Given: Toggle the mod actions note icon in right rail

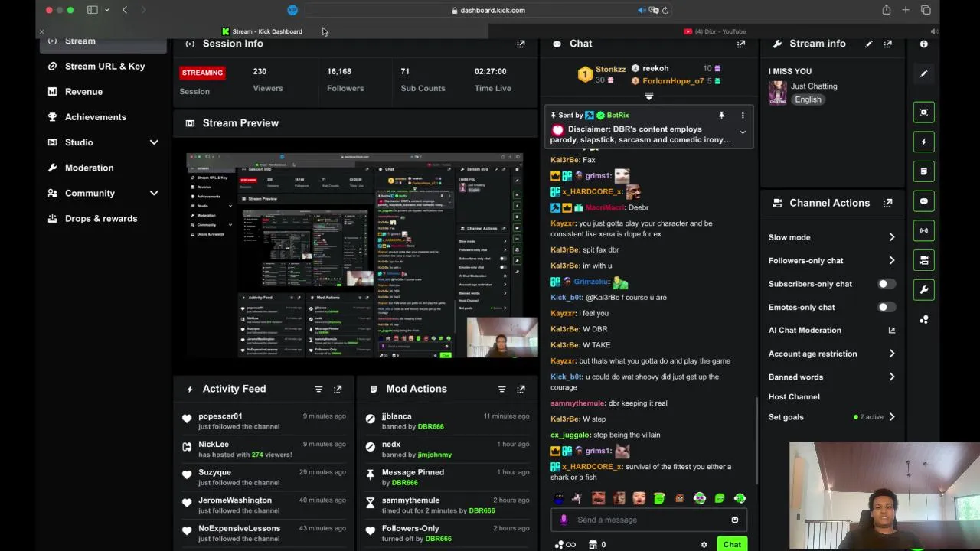Looking at the screenshot, I should point(924,171).
